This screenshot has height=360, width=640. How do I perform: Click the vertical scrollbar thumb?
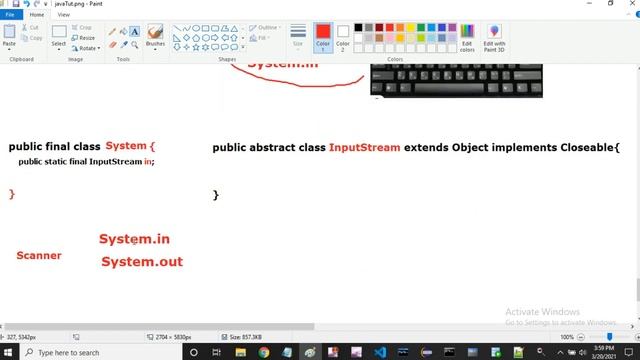638,289
